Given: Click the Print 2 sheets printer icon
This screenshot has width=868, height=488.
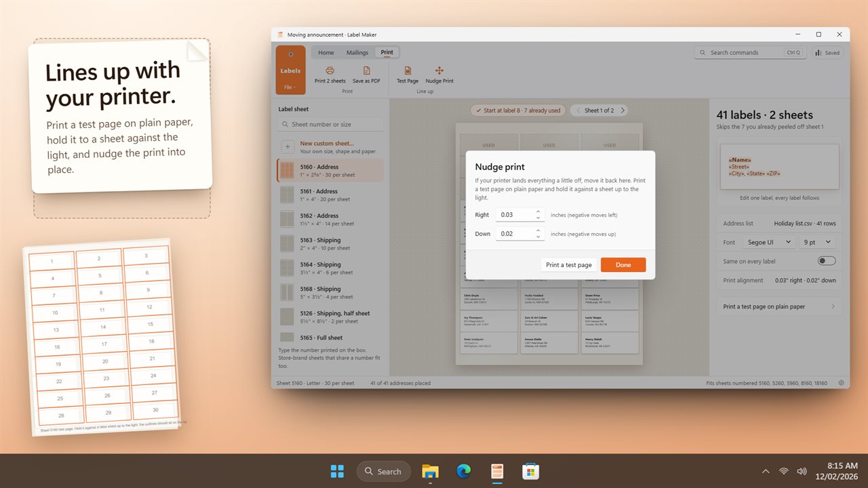Looking at the screenshot, I should pos(330,70).
